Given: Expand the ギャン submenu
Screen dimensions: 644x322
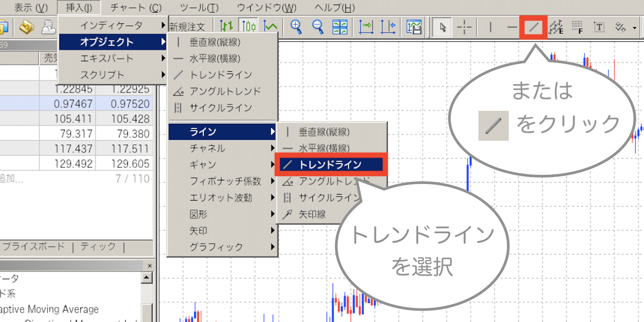Looking at the screenshot, I should 223,165.
